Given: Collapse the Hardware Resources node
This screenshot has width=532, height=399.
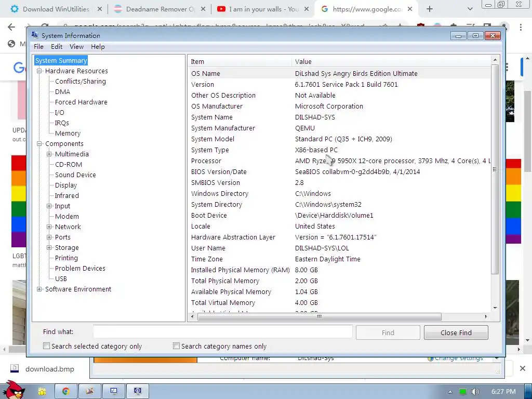Looking at the screenshot, I should pos(39,71).
